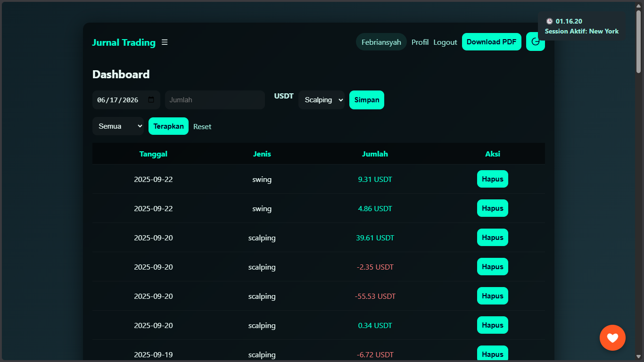644x362 pixels.
Task: Delete the 4.86 USDT swing entry
Action: pyautogui.click(x=493, y=208)
